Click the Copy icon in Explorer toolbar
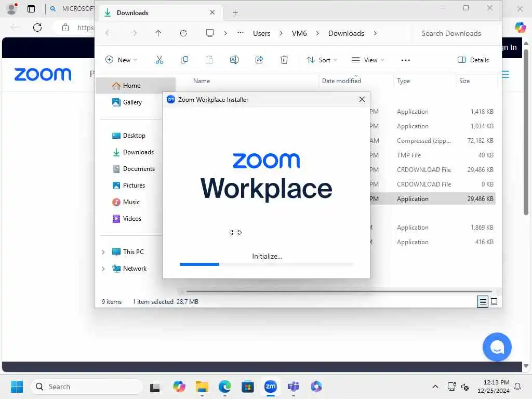 coord(184,60)
